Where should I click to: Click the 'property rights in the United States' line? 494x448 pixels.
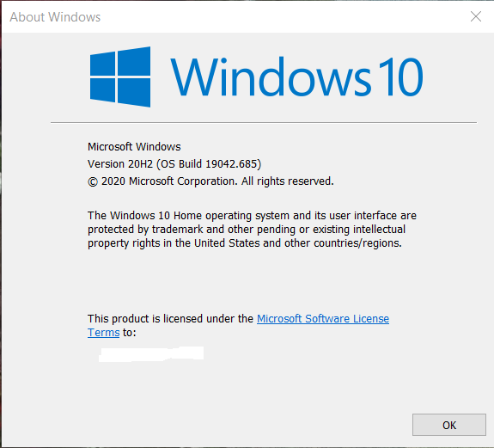[245, 243]
